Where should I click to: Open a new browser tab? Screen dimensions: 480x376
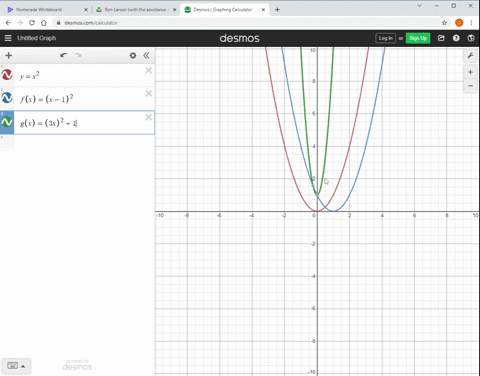[x=277, y=10]
